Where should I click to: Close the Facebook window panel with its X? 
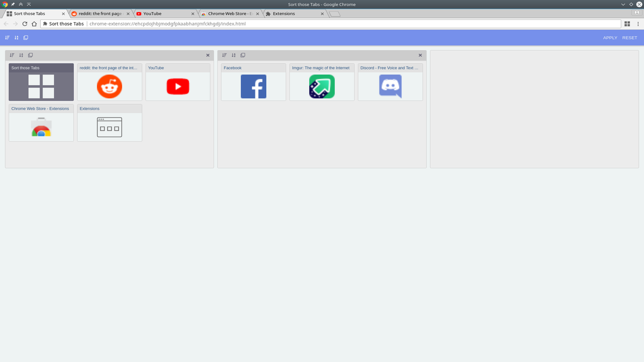pyautogui.click(x=420, y=55)
